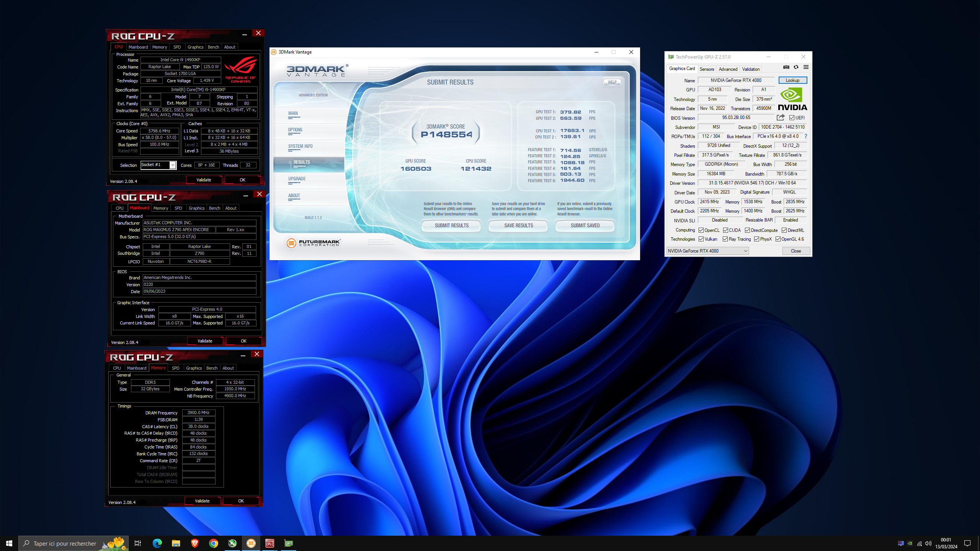Launch Microsoft Edge from the taskbar
Screen dimensions: 980x551
(157, 543)
